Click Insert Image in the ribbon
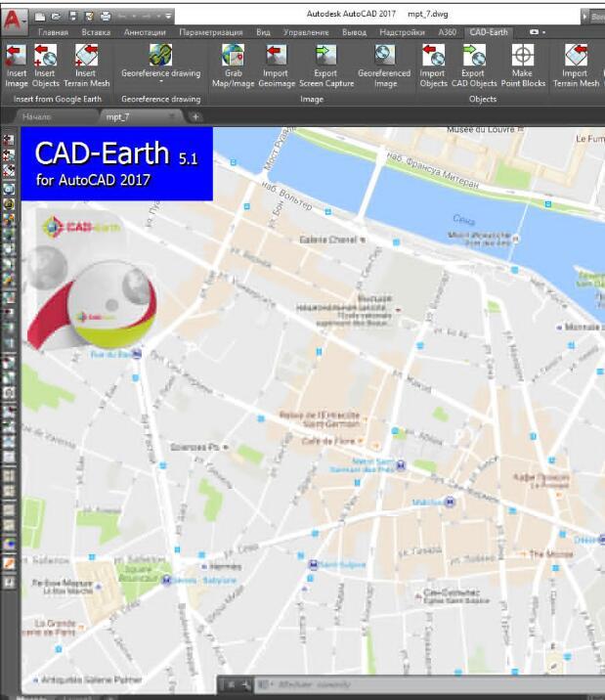605x700 pixels. (x=16, y=66)
